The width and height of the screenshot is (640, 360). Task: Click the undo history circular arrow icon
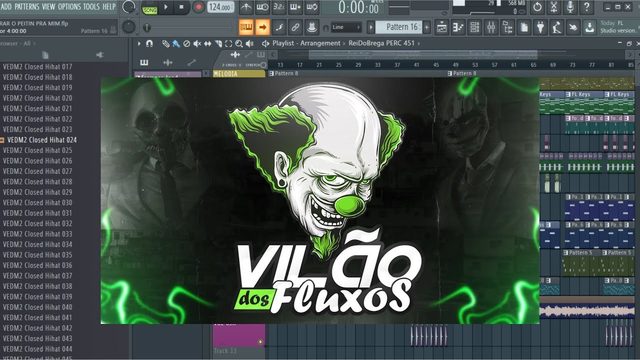[x=537, y=7]
